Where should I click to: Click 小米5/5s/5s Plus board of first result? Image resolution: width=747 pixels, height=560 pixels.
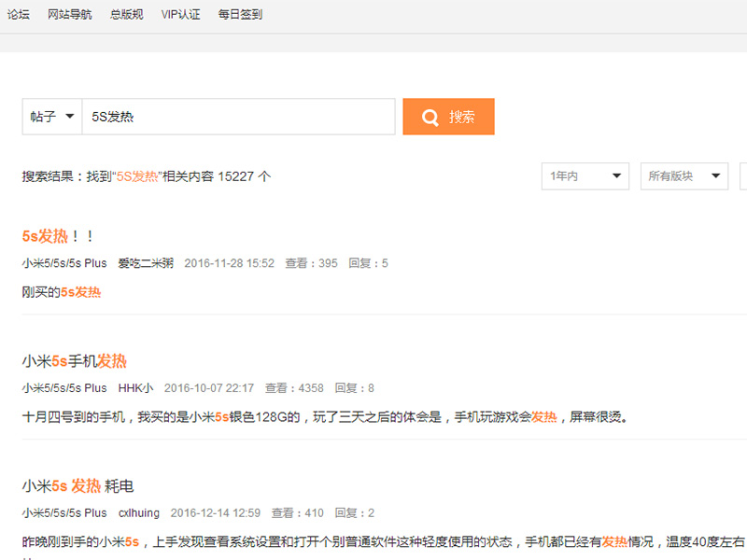64,263
